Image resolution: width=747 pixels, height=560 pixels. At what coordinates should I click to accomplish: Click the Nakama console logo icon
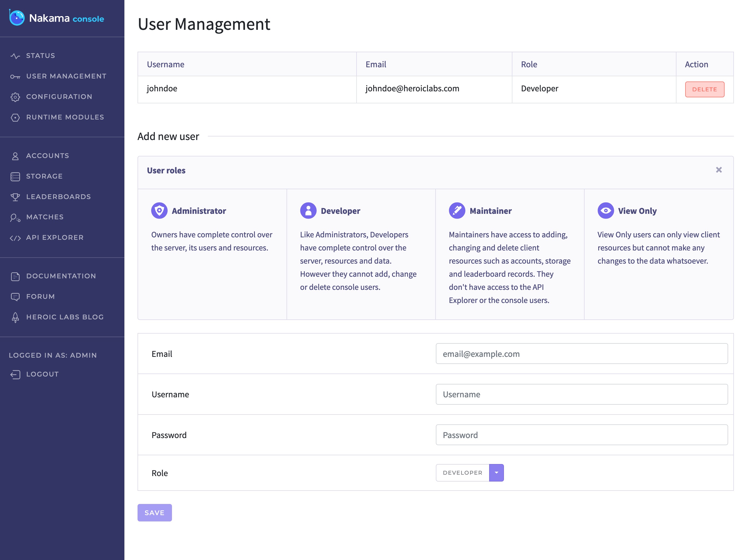point(17,17)
